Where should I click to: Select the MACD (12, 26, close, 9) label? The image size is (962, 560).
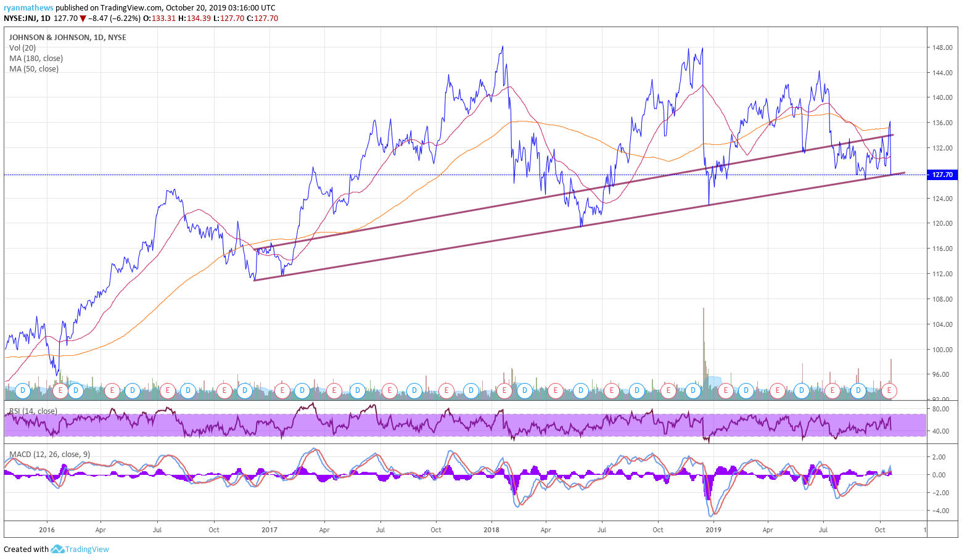point(49,454)
